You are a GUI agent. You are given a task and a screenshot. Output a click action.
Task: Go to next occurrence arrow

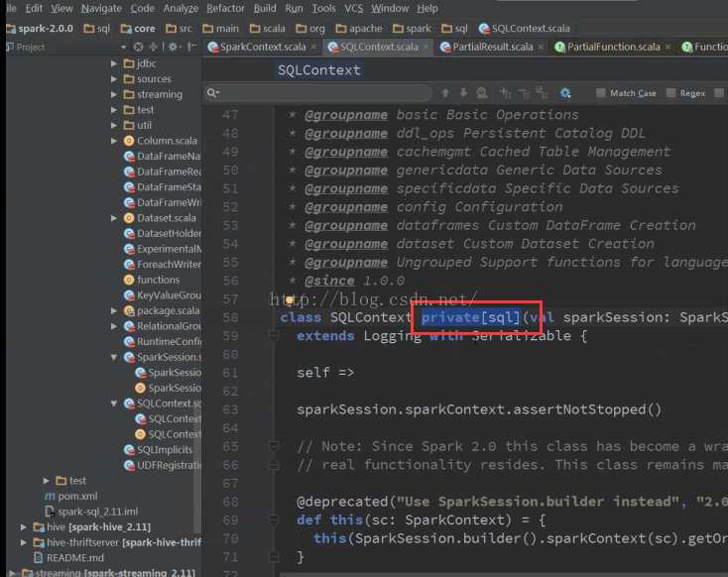click(x=463, y=93)
